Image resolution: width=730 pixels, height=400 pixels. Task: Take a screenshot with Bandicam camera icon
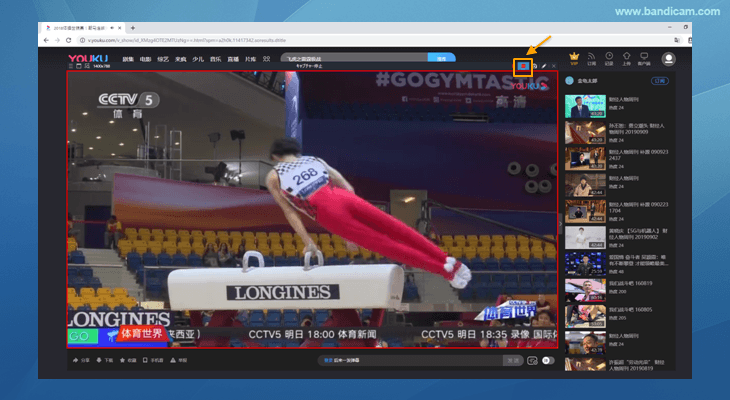pos(535,66)
